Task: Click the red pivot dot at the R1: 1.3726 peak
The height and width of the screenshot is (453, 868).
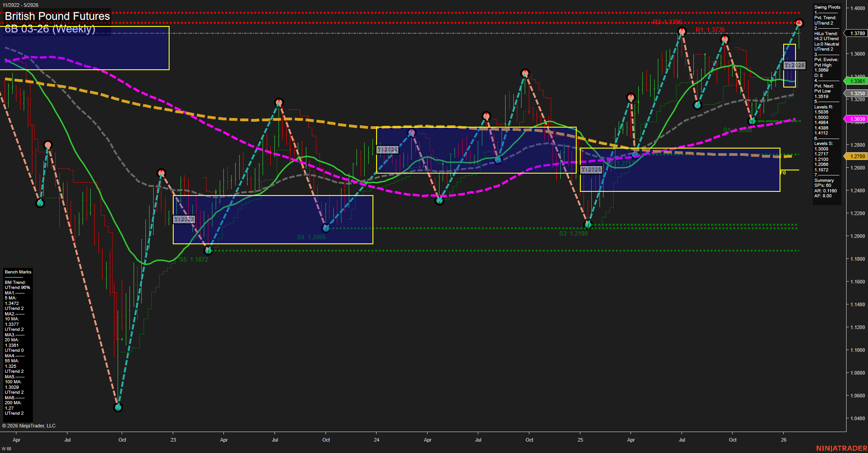Action: [682, 31]
